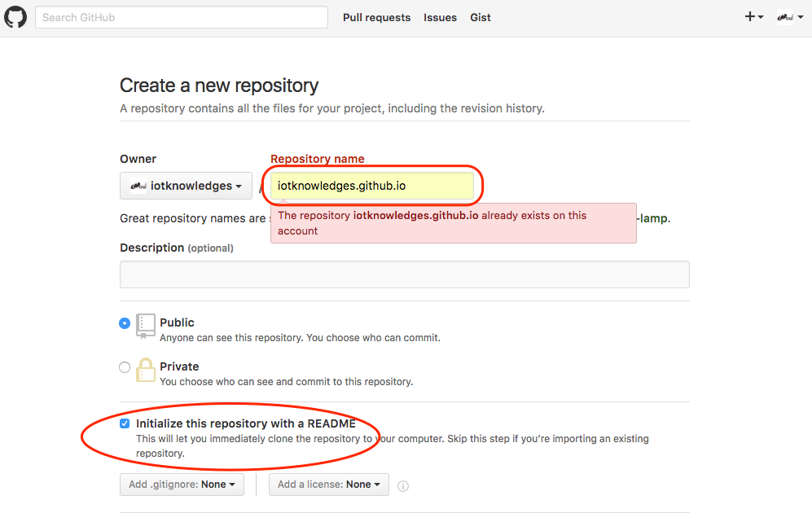Expand the Owner iotknowledges dropdown
Screen dimensions: 812x522
tap(186, 186)
